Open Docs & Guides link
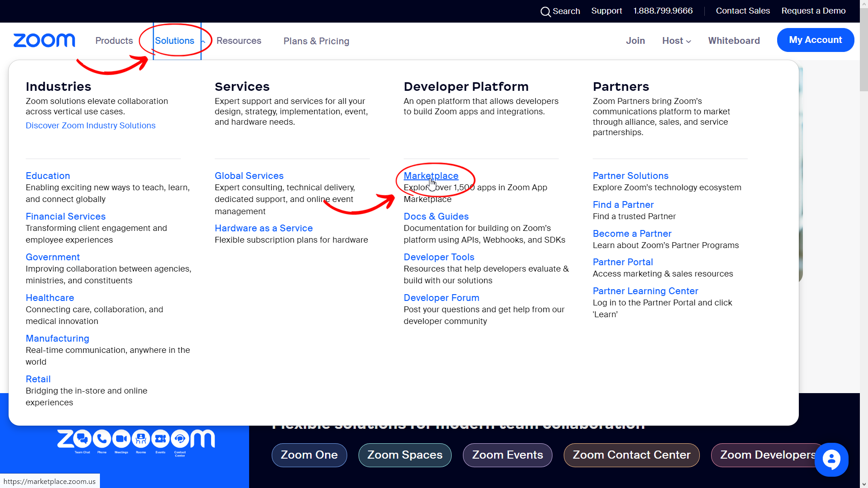 (x=436, y=216)
